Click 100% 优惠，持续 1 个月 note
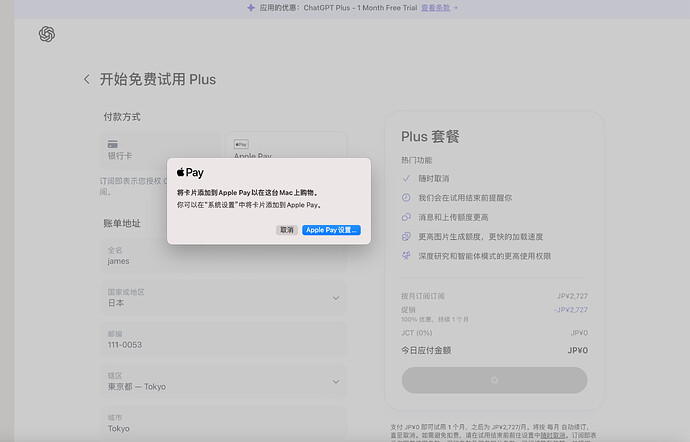The width and height of the screenshot is (690, 442). [x=435, y=319]
